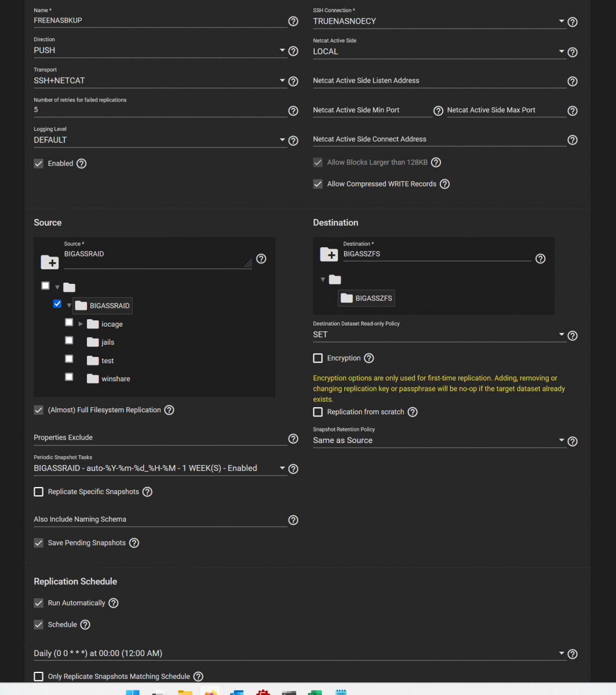The image size is (616, 695).
Task: Tick the iocage dataset checkbox
Action: [x=69, y=322]
